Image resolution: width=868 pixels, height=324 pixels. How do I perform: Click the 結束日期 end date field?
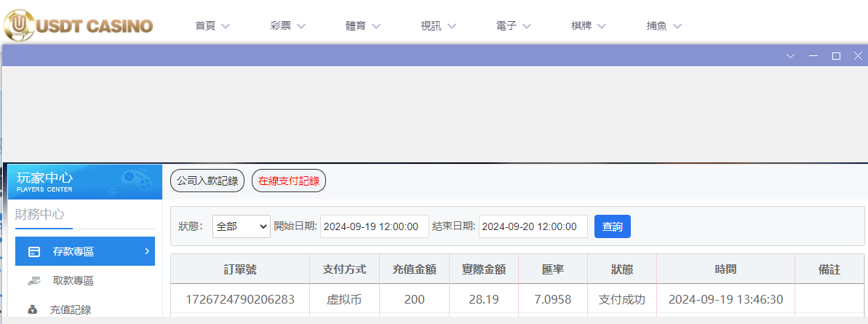[x=533, y=226]
